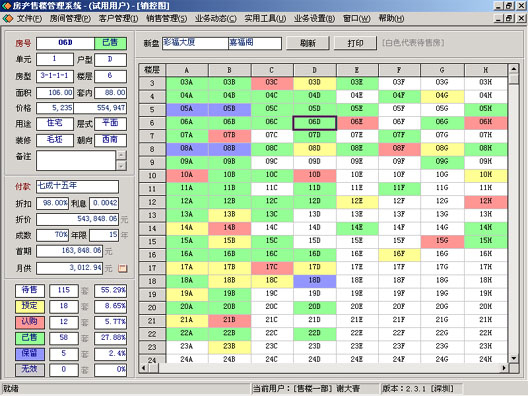Screen dimensions: 528x396
Task: Click the blue 保留 status legend
Action: coord(30,354)
